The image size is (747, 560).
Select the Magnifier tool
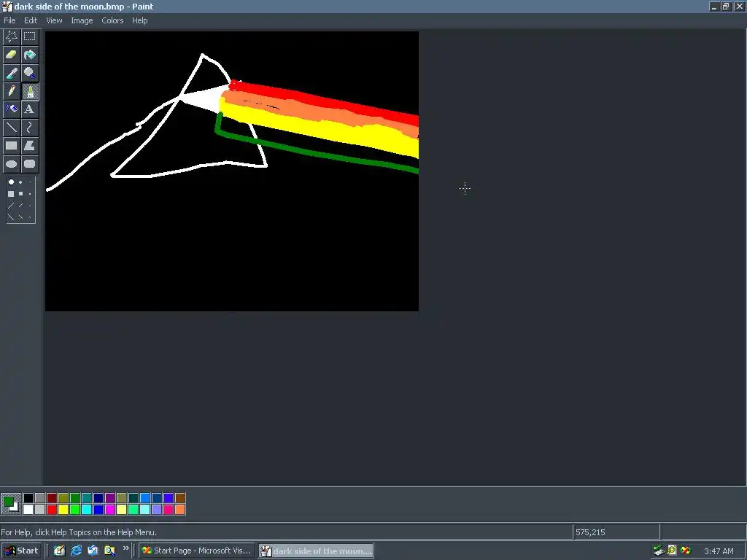tap(29, 73)
